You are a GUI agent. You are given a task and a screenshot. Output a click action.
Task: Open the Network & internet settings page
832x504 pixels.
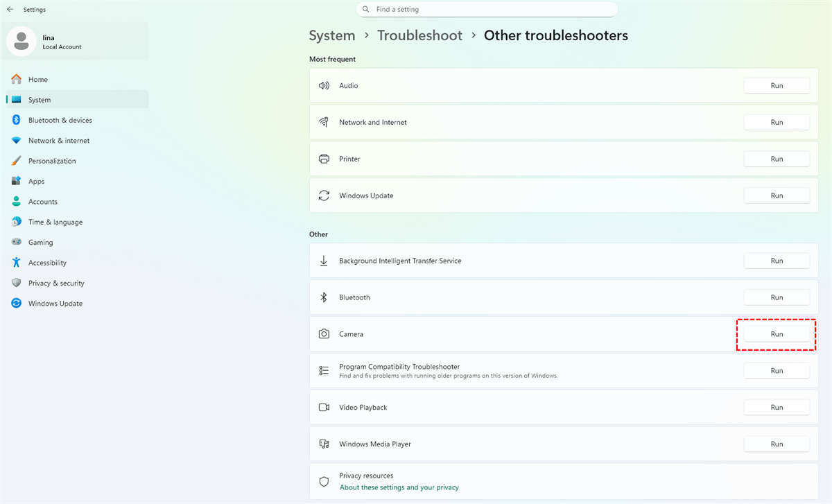[x=59, y=141]
